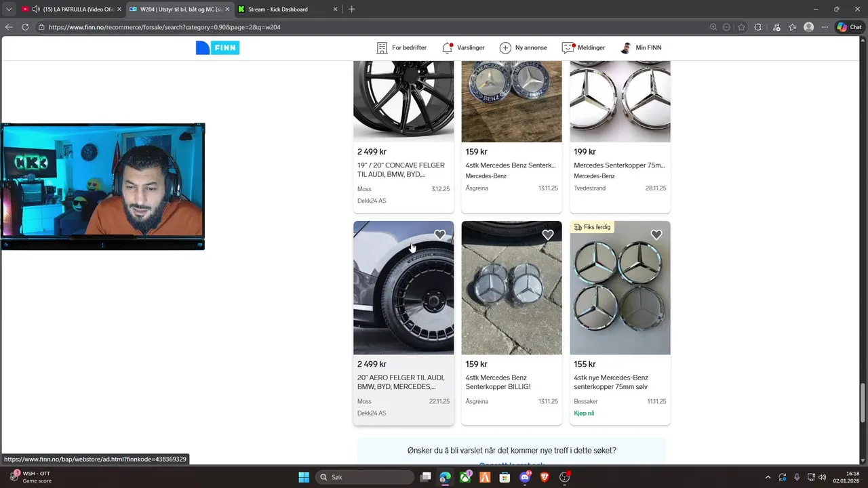
Task: Open 4stk nye Mercedes-Benz senterkopper 75mm sølv
Action: 611,382
